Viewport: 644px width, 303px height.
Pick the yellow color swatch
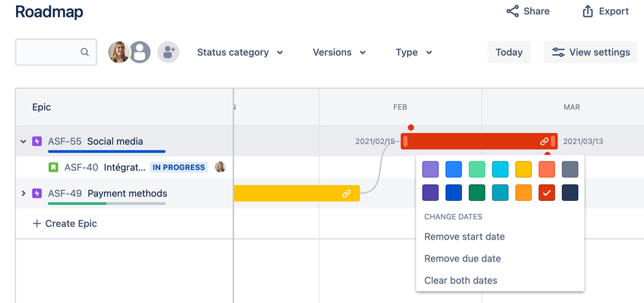tap(523, 169)
